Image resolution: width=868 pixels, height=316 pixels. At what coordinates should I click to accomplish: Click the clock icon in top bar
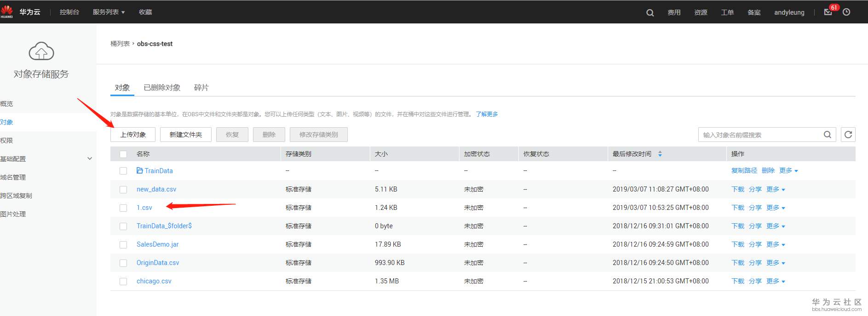point(846,12)
